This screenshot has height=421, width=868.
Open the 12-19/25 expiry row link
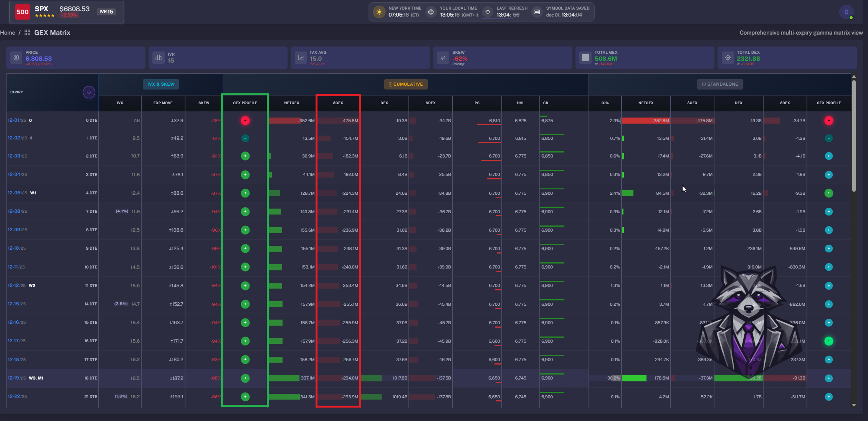[x=17, y=378]
